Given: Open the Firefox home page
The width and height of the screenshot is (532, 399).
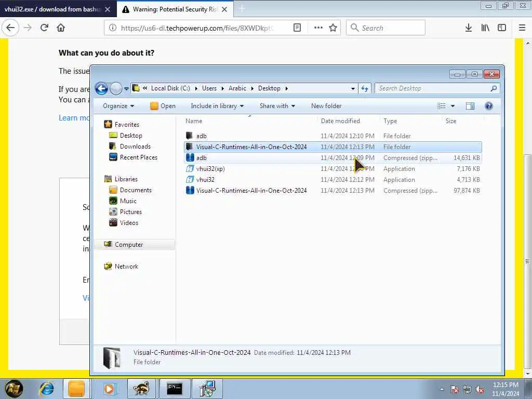Looking at the screenshot, I should pyautogui.click(x=61, y=28).
